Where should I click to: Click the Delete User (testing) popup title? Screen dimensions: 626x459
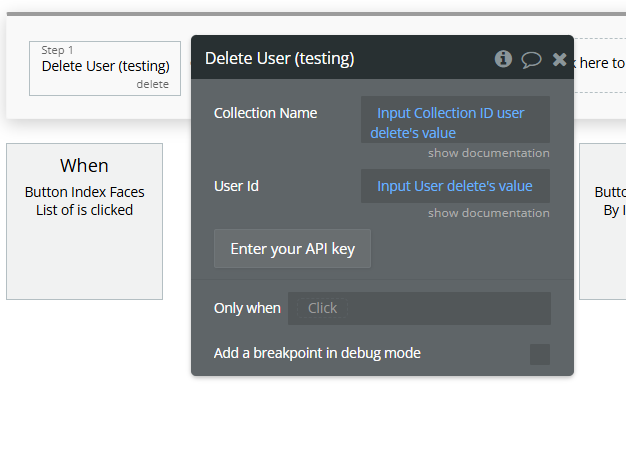tap(279, 58)
